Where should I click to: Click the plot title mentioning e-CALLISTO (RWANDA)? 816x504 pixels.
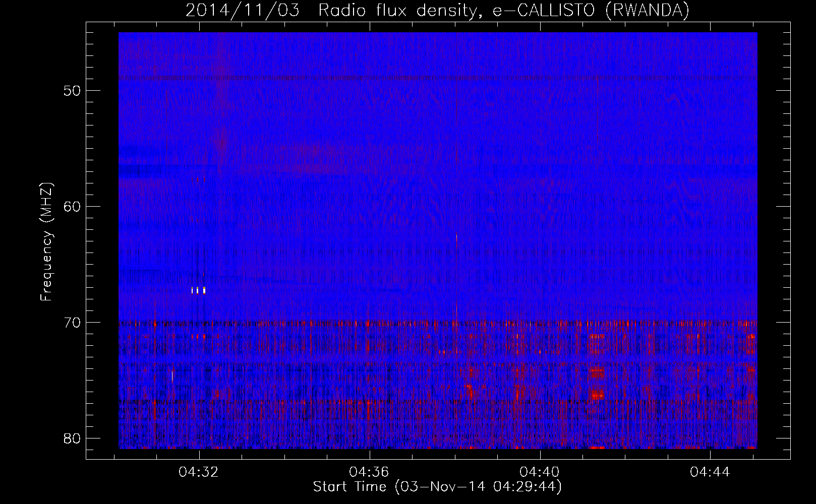pyautogui.click(x=437, y=10)
